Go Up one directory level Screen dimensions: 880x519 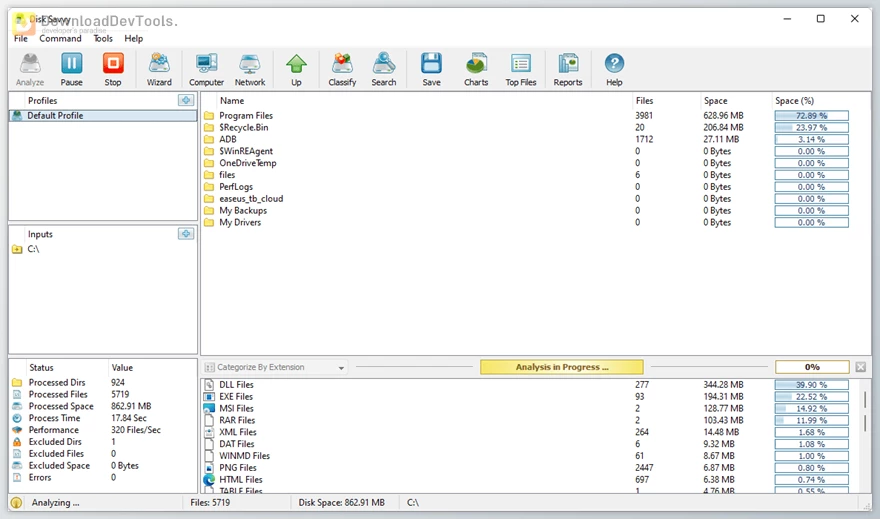click(x=296, y=70)
